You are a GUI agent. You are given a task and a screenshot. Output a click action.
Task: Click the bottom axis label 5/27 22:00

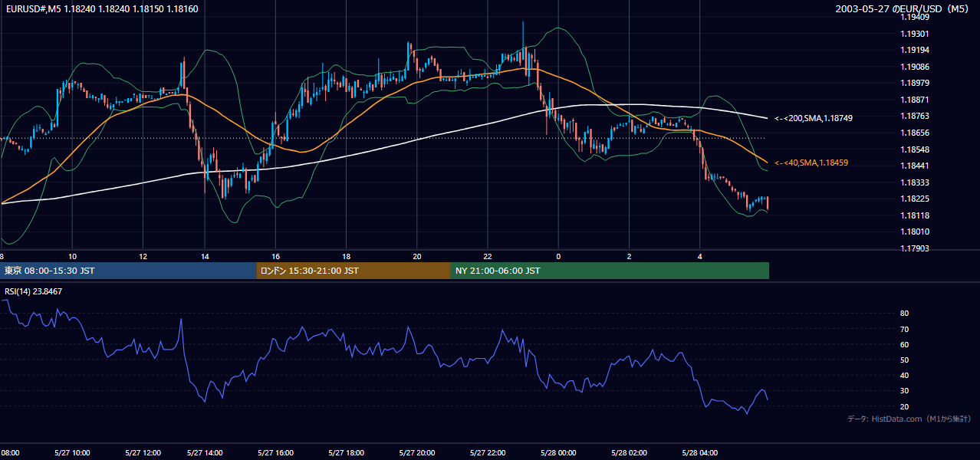click(x=488, y=452)
